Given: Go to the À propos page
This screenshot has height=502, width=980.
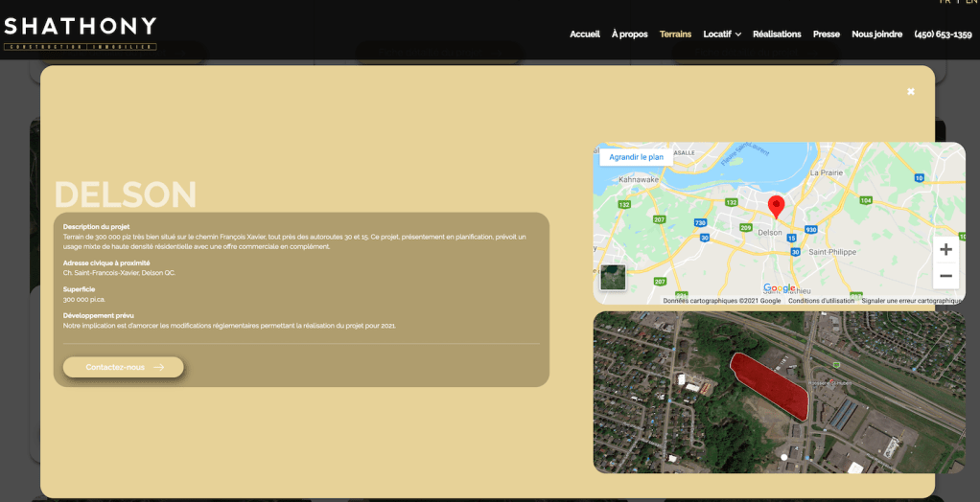Looking at the screenshot, I should point(629,34).
